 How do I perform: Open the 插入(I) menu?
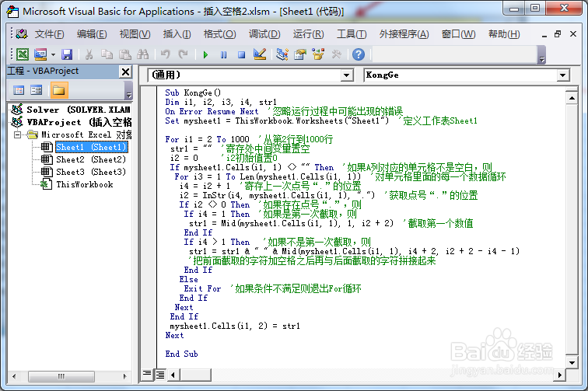[x=177, y=34]
